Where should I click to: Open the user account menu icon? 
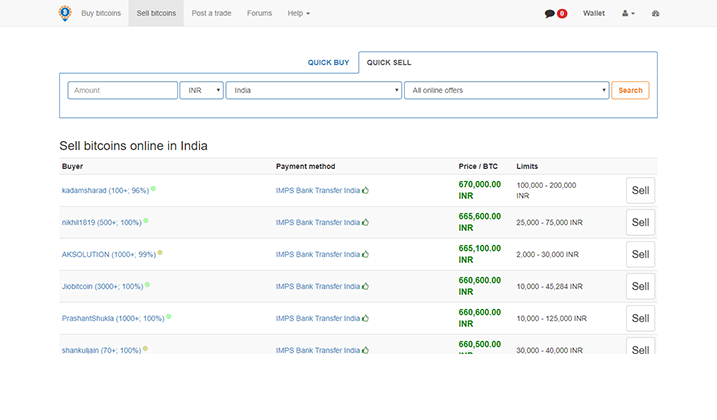[628, 14]
